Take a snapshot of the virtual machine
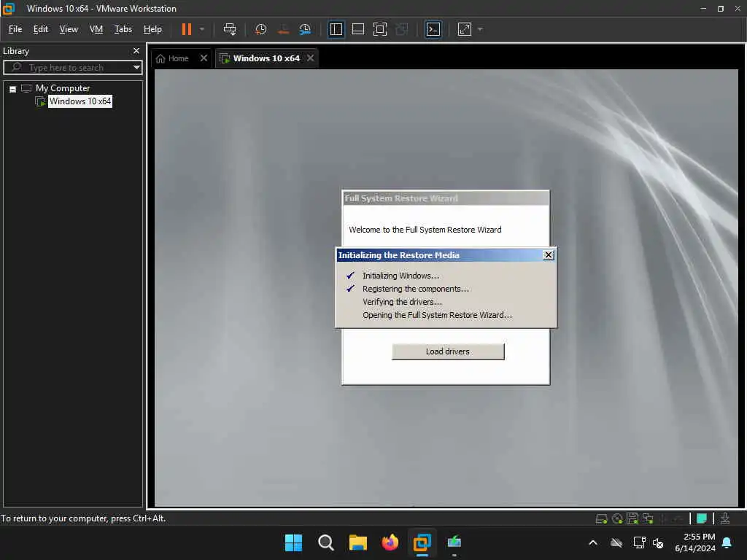This screenshot has height=560, width=747. pyautogui.click(x=260, y=29)
